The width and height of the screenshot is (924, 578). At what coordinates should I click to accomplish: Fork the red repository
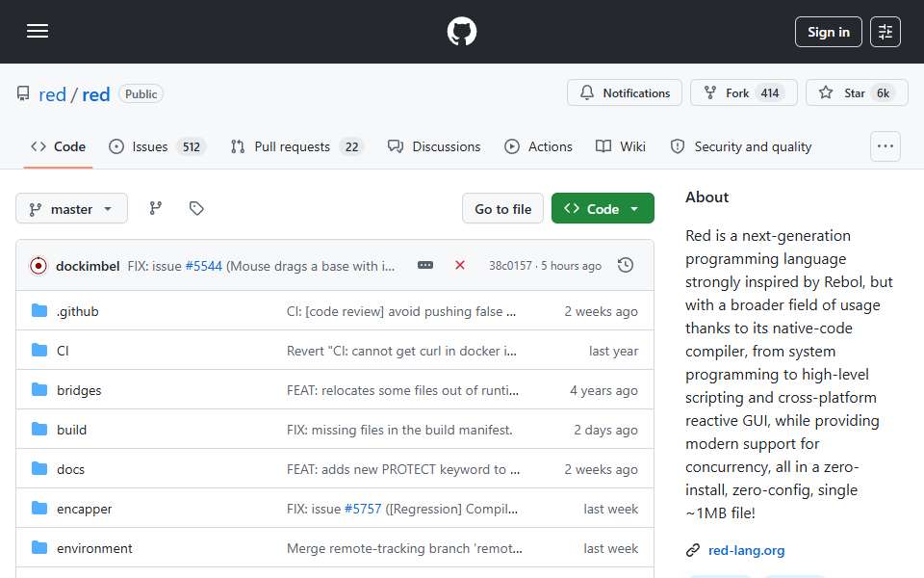click(744, 93)
